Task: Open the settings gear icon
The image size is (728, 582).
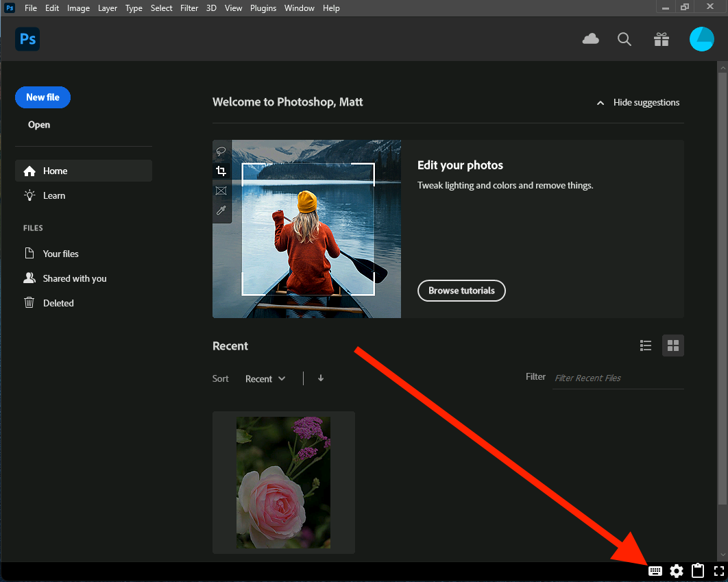Action: 677,570
